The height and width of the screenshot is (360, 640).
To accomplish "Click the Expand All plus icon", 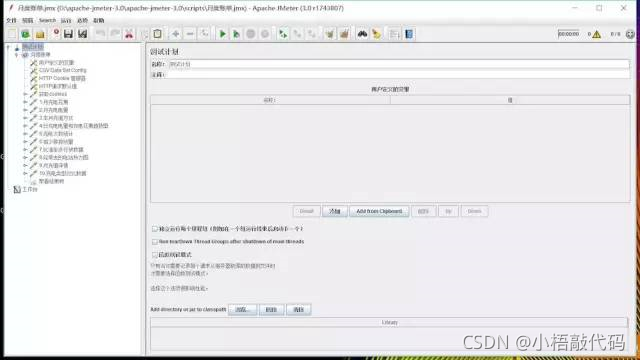I will (176, 34).
